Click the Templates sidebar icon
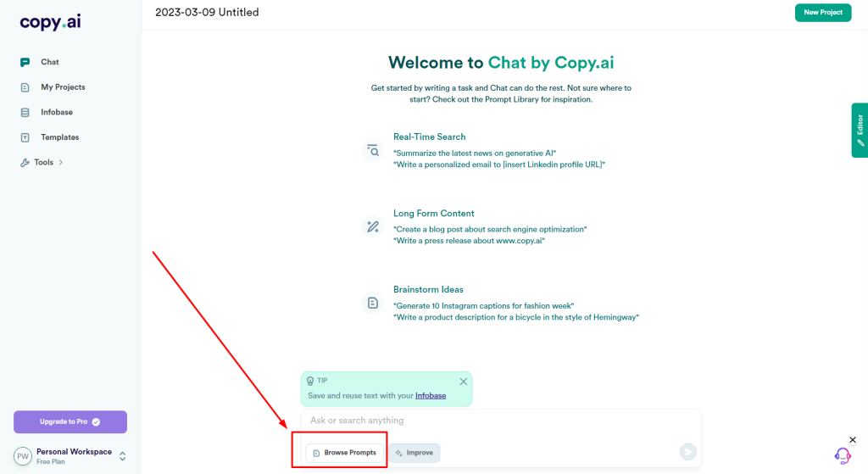 point(25,137)
